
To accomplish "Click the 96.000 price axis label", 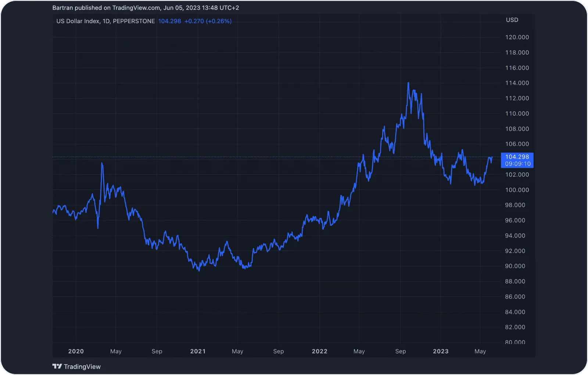I will pos(515,220).
